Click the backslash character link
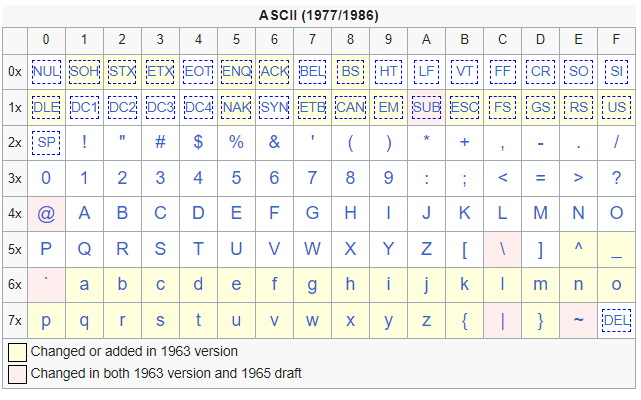This screenshot has width=641, height=400. 502,249
